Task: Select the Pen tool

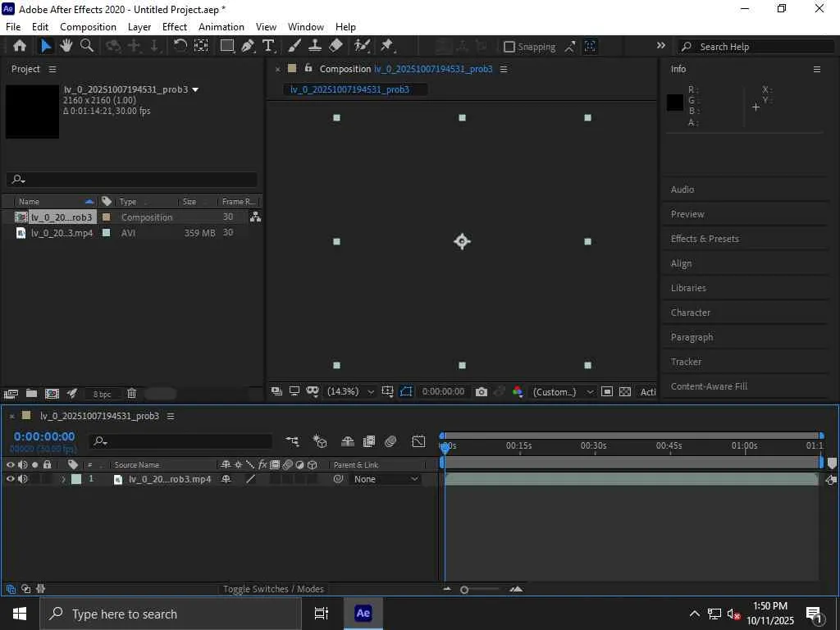Action: 248,46
